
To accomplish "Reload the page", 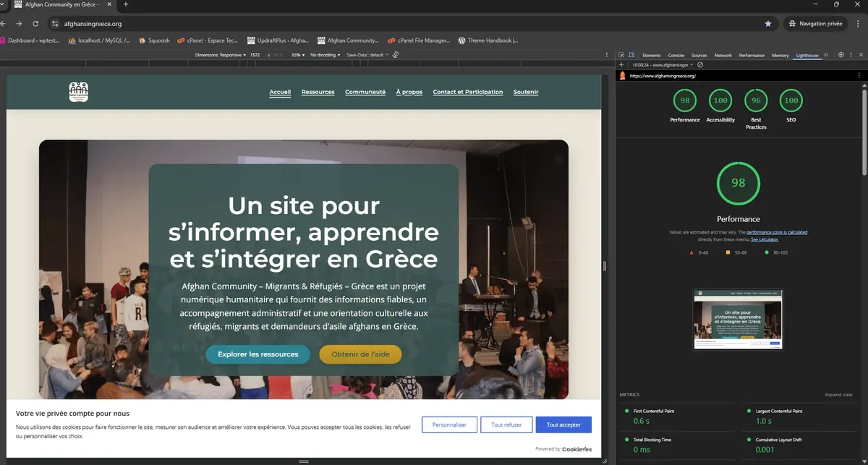I will pyautogui.click(x=35, y=23).
